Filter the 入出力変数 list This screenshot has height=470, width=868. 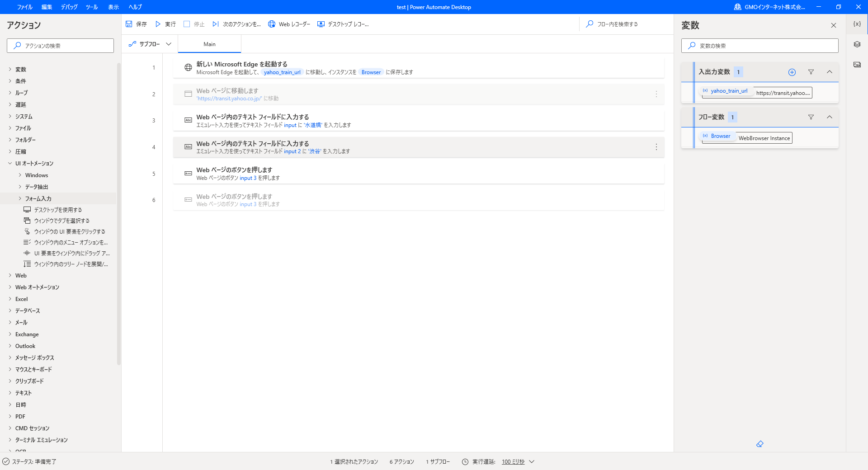click(811, 72)
